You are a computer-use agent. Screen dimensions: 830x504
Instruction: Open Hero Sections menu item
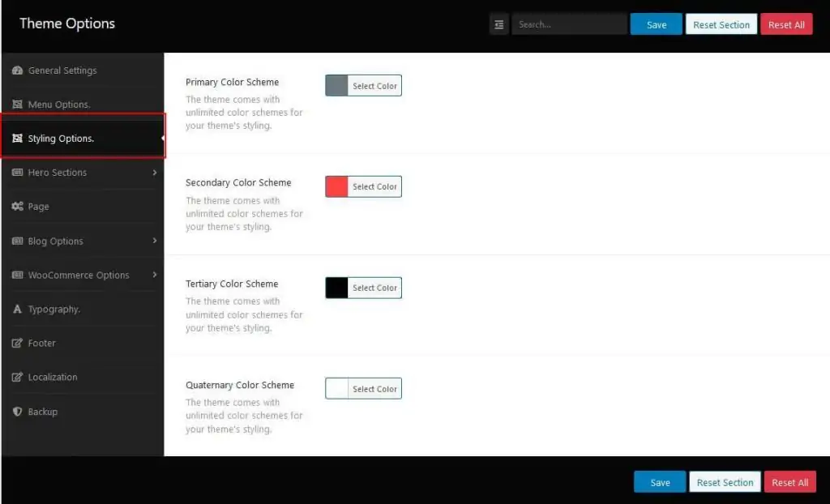point(83,173)
